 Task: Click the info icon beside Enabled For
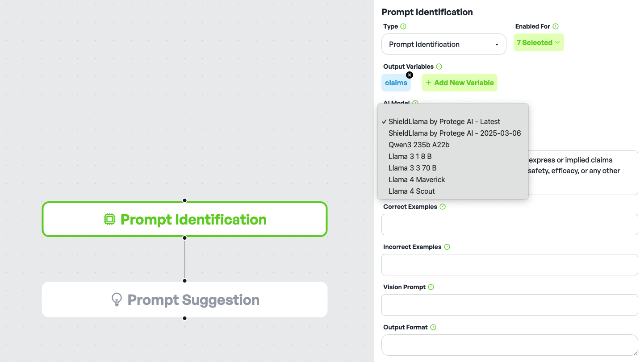click(556, 26)
